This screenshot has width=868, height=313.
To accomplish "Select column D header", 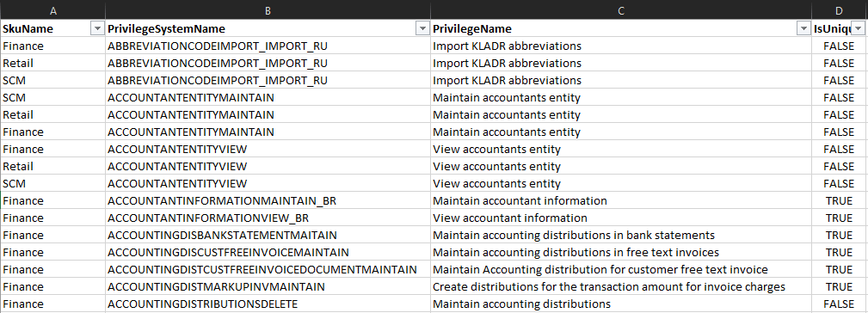I will [840, 10].
